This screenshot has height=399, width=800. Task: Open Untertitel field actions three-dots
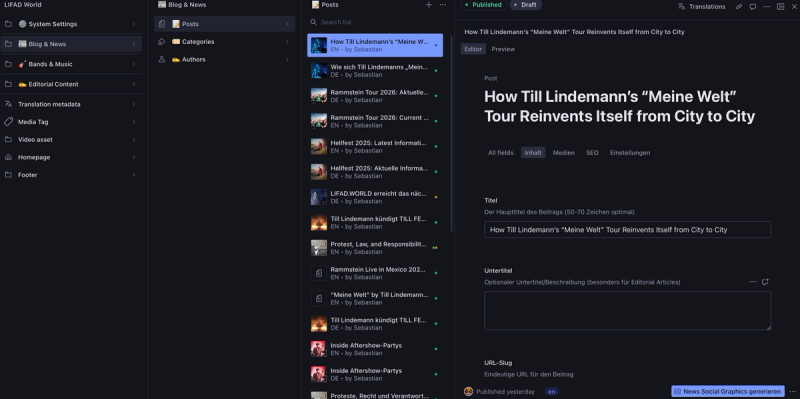pos(753,282)
